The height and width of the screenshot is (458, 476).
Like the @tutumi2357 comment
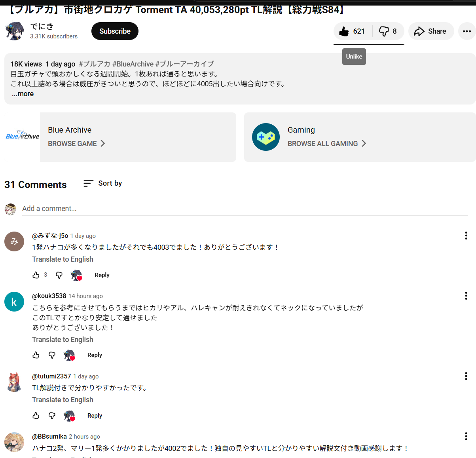36,415
